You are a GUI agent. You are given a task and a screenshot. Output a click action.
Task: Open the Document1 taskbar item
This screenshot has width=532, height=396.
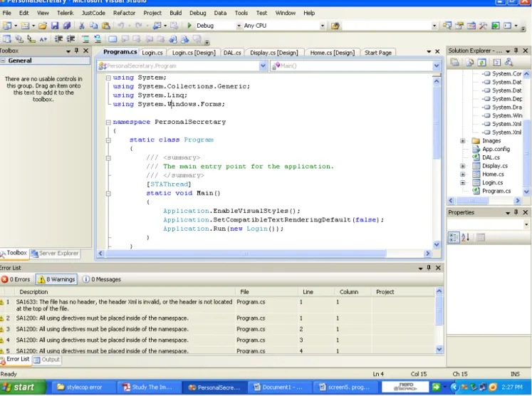click(281, 387)
